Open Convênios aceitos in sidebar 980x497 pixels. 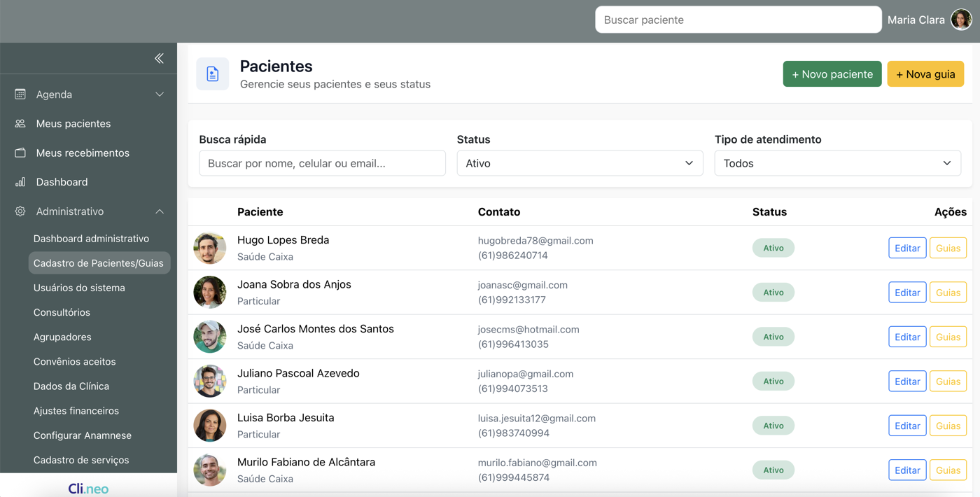[75, 361]
